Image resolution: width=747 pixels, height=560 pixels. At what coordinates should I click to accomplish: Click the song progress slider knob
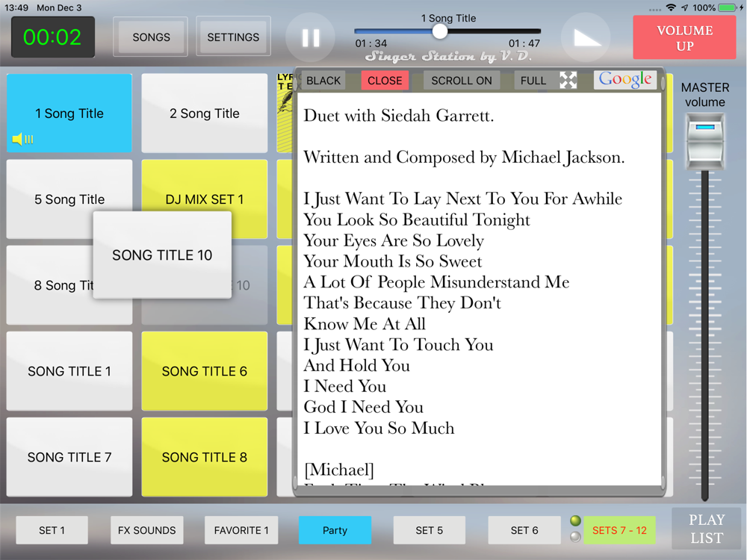pos(440,31)
